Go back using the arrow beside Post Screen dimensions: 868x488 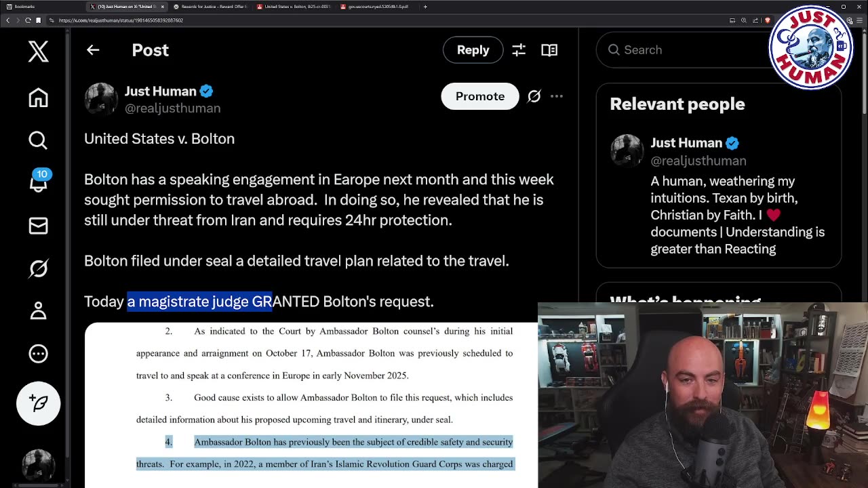click(x=93, y=50)
